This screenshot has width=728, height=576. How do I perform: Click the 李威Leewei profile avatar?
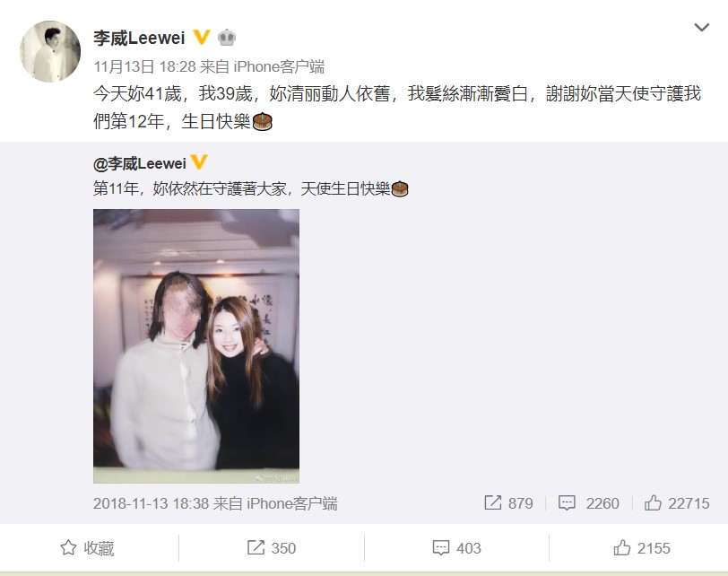50,51
